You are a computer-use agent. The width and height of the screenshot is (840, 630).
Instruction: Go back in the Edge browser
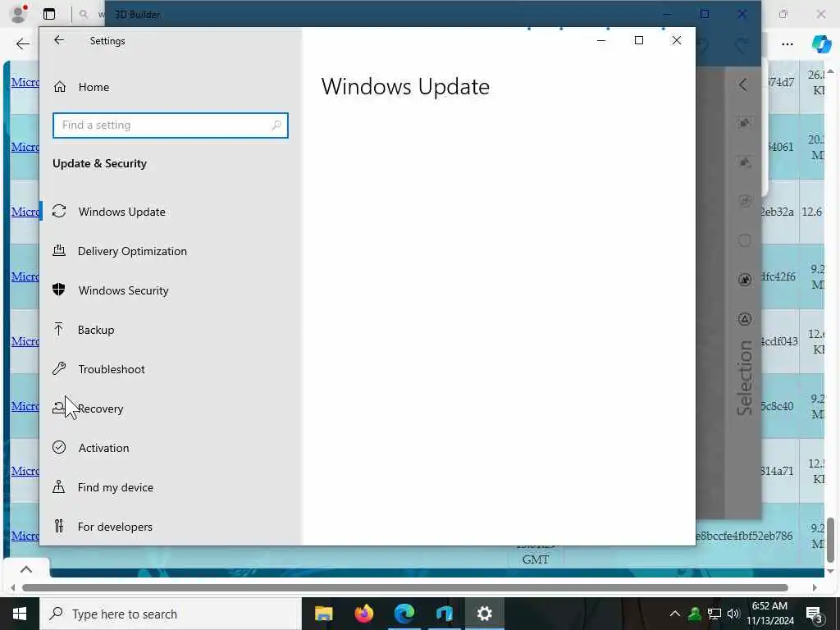22,44
